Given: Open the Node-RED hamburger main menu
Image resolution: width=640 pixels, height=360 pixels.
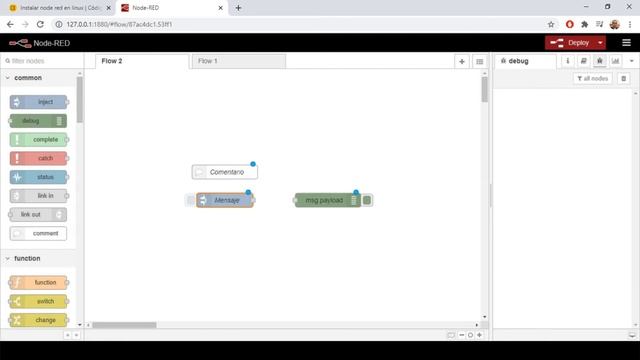Looking at the screenshot, I should click(627, 42).
